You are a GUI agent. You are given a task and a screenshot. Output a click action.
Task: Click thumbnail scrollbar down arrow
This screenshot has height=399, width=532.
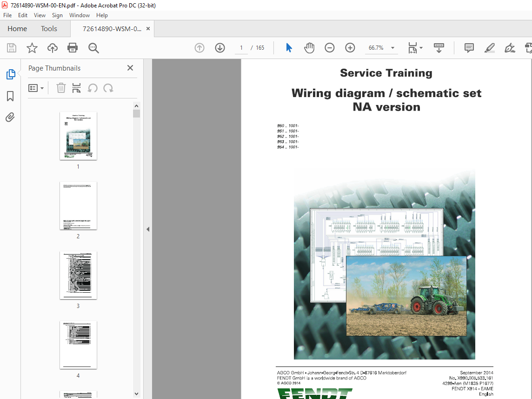pos(136,393)
